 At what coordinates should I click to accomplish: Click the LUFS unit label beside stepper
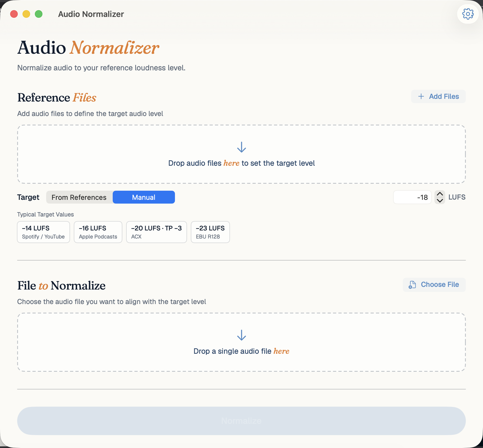(457, 197)
